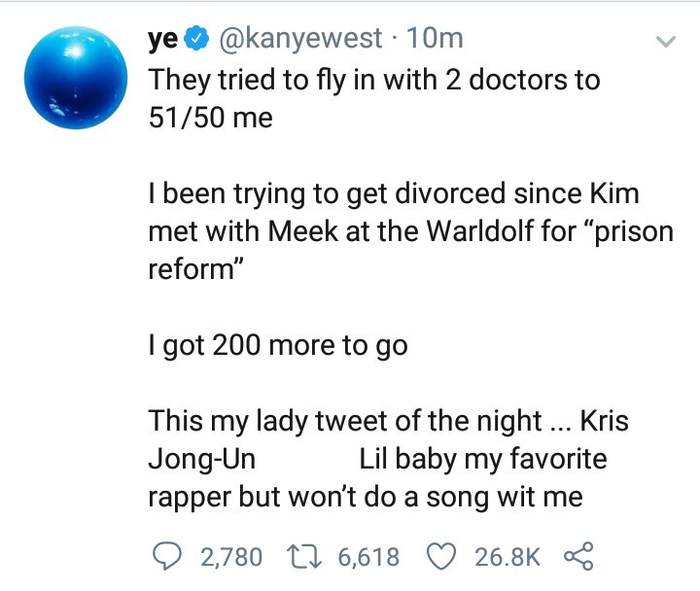Like the tweet with the heart icon

tap(444, 556)
